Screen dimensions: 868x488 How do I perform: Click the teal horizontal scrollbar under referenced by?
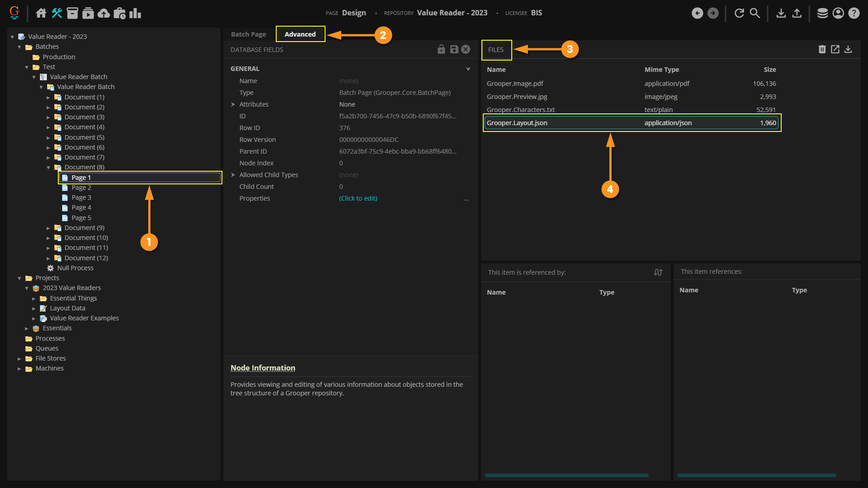(566, 475)
